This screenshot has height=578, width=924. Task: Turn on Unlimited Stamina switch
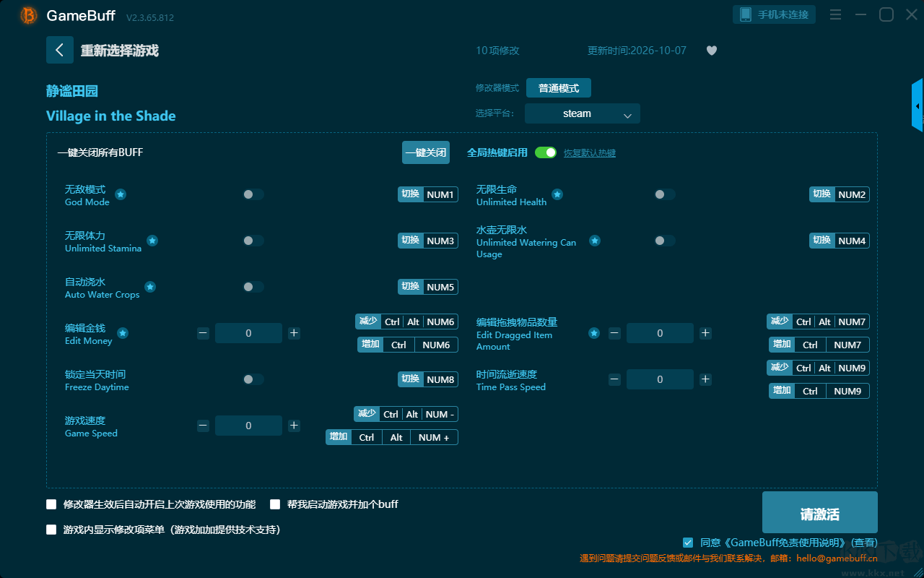[x=253, y=241]
